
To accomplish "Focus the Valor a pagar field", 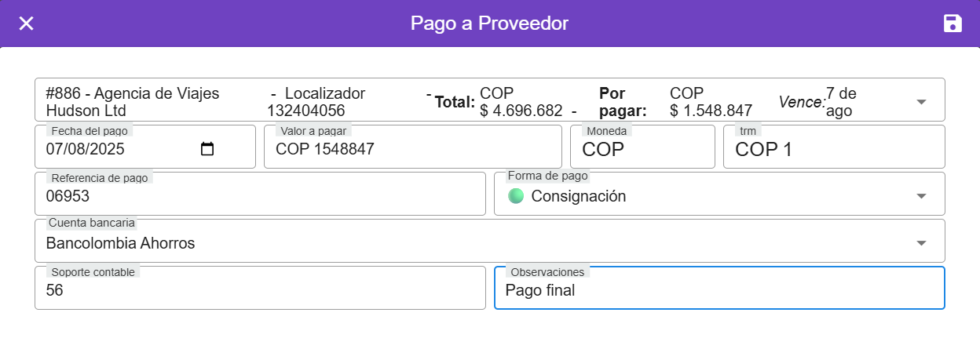I will tap(412, 149).
